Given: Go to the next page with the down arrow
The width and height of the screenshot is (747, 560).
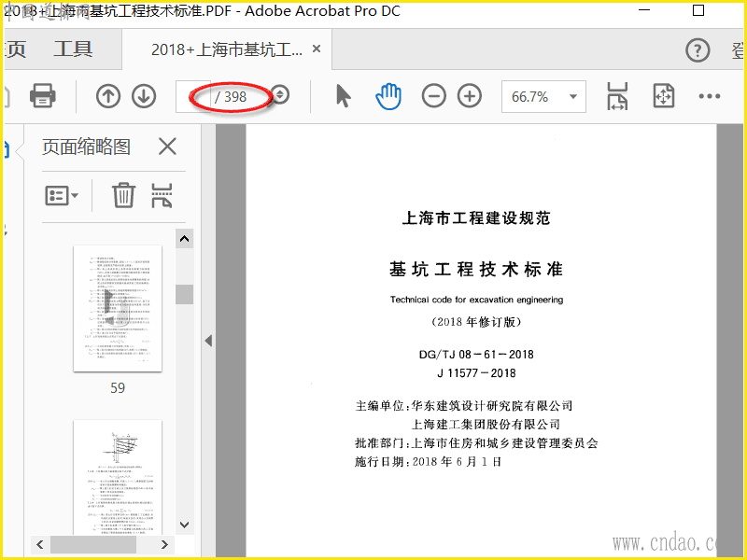Looking at the screenshot, I should [x=144, y=96].
